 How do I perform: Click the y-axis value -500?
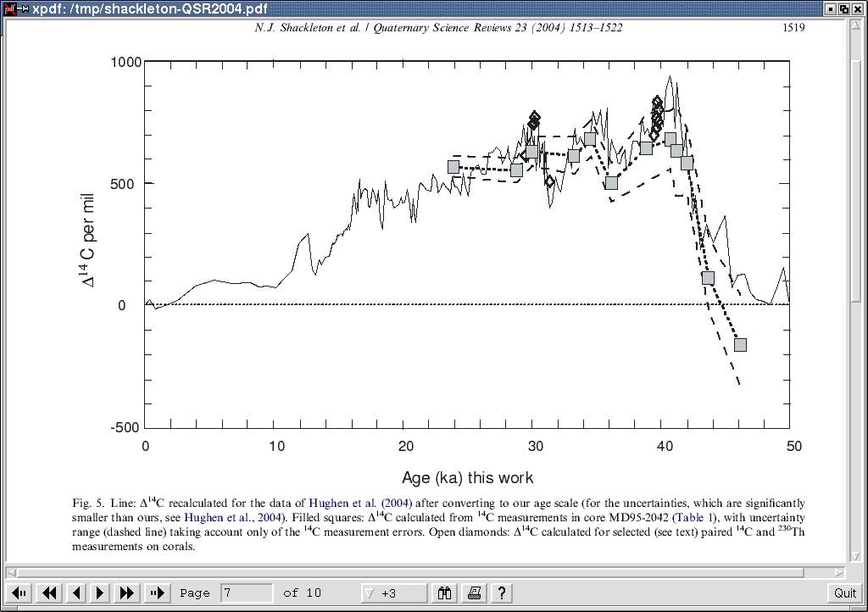coord(126,427)
